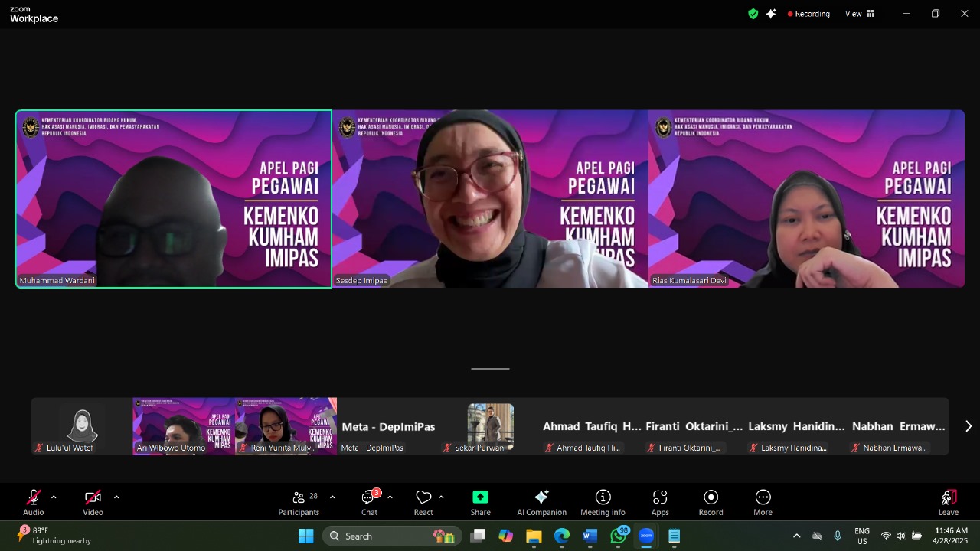Open AI Companion

(541, 502)
